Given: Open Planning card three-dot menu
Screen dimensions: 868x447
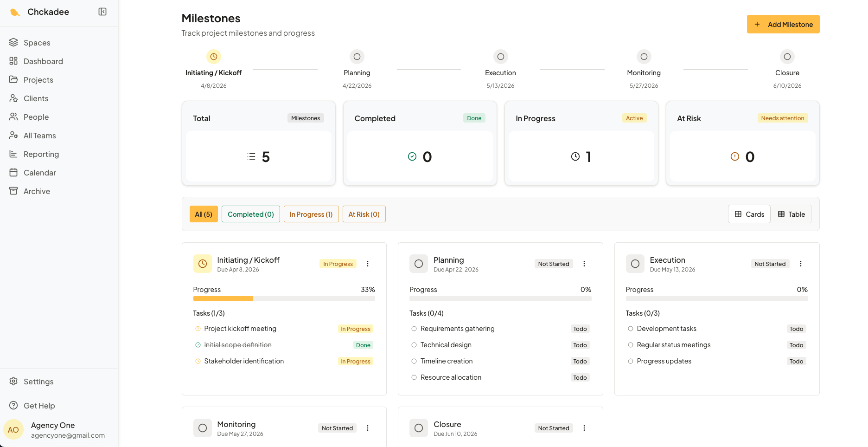Looking at the screenshot, I should coord(584,264).
